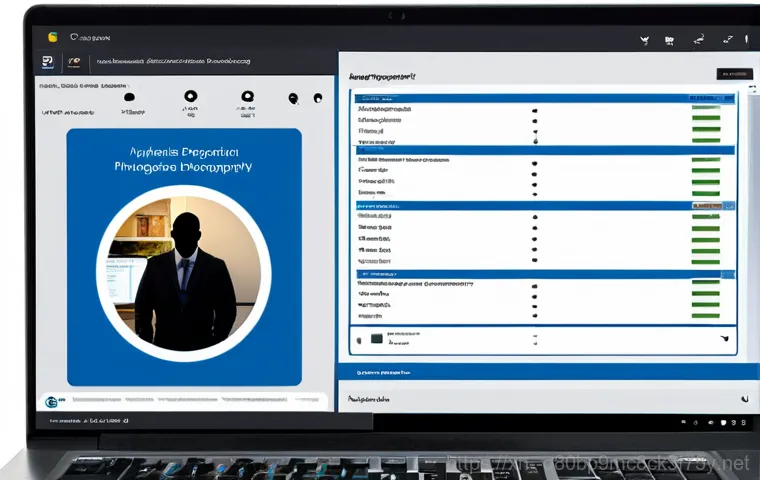This screenshot has width=760, height=480.
Task: Click the left ring-shaped icon in left panel row
Action: [x=191, y=96]
